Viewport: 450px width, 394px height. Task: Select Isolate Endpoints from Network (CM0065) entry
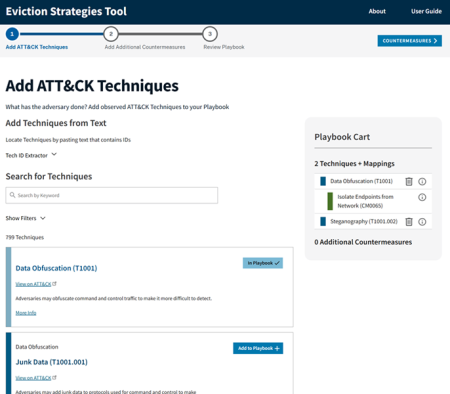point(365,201)
